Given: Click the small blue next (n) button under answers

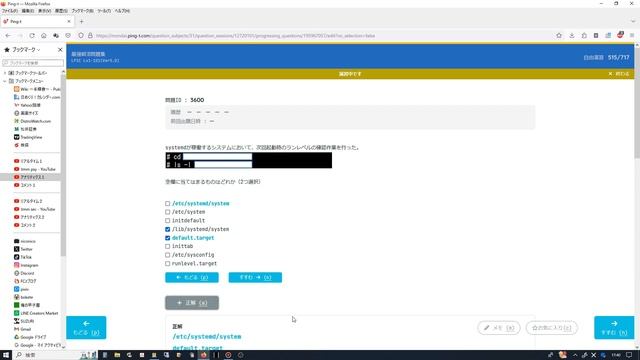Looking at the screenshot, I should [x=255, y=277].
